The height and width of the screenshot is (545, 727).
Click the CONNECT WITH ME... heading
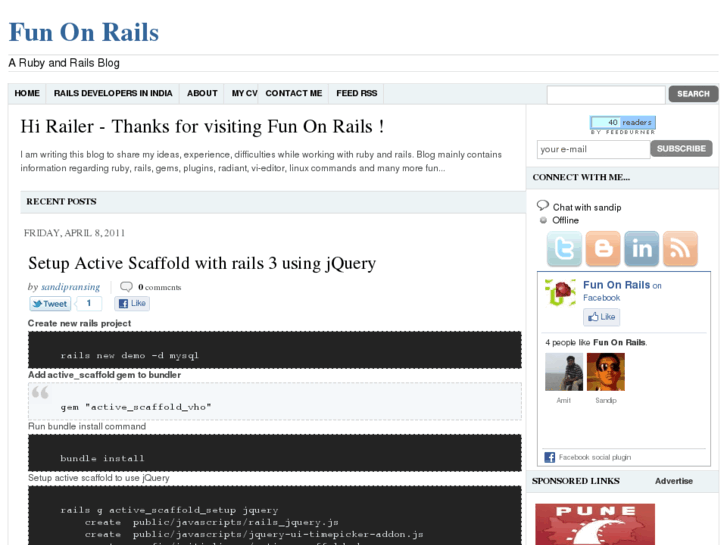(x=581, y=177)
